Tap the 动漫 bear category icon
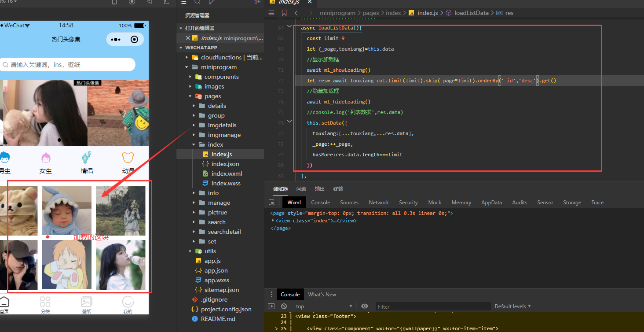Viewport: 644px width, 332px height. 128,158
